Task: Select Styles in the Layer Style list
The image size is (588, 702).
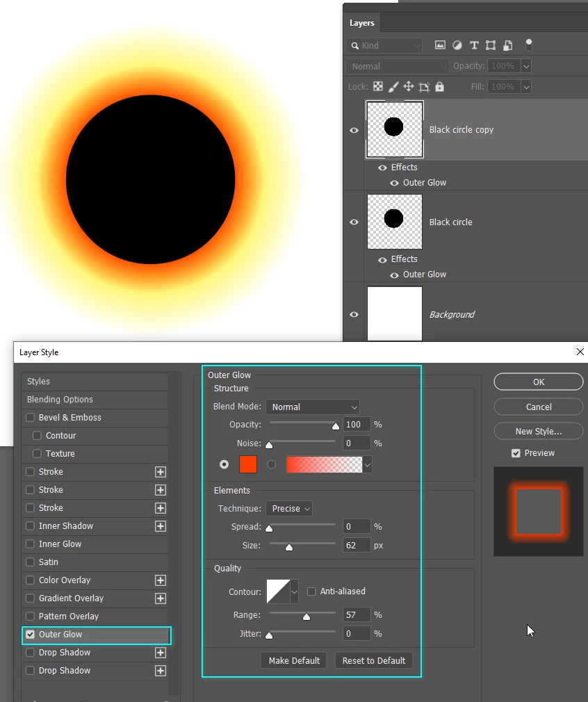Action: click(x=95, y=382)
